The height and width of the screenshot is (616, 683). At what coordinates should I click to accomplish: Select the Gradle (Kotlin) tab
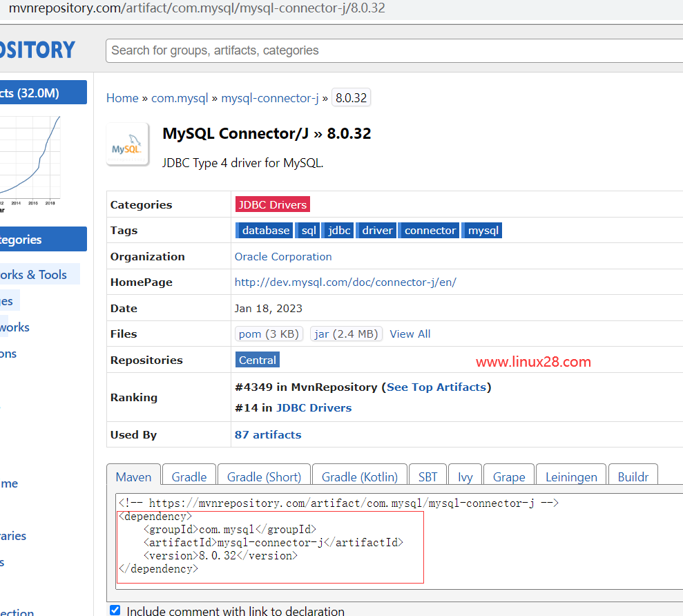tap(360, 477)
